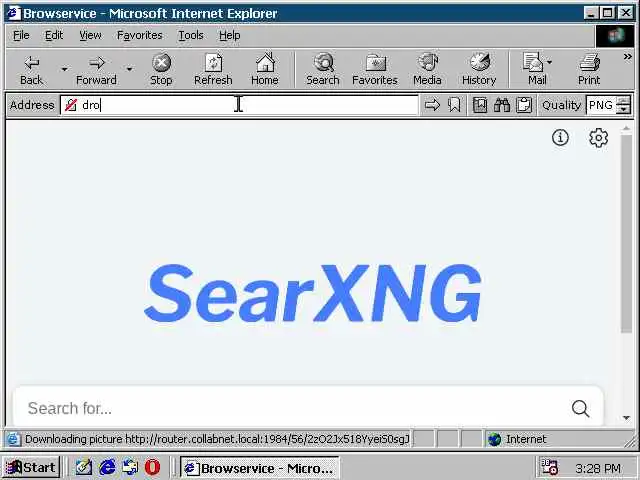Click the Address bar text field
Viewport: 640px width, 480px height.
pos(239,105)
